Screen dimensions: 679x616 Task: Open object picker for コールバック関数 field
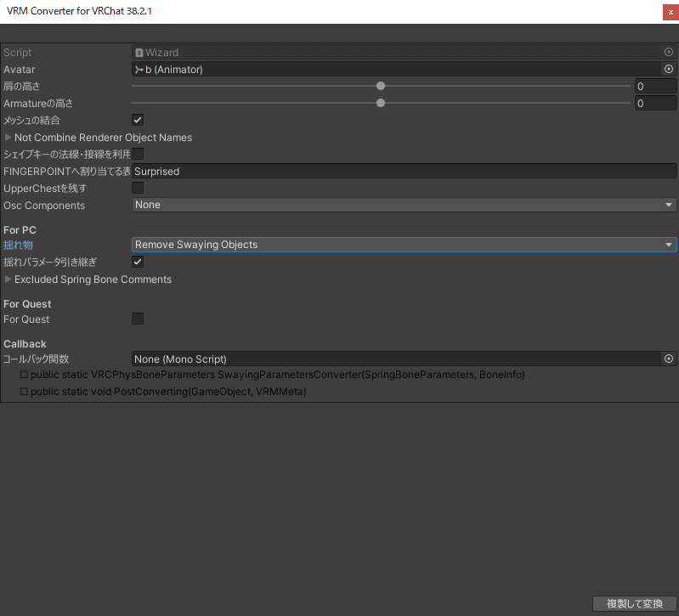[669, 359]
